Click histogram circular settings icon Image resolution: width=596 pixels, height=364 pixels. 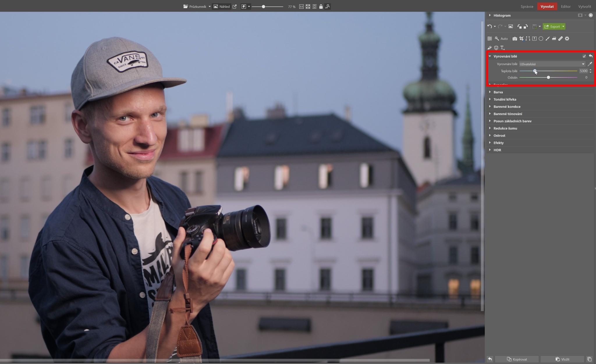[x=590, y=15]
